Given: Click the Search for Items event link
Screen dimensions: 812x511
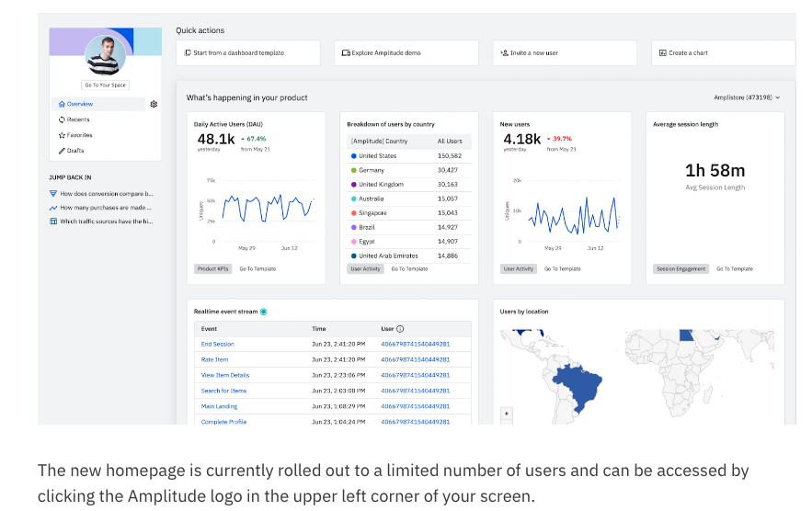Looking at the screenshot, I should click(223, 391).
